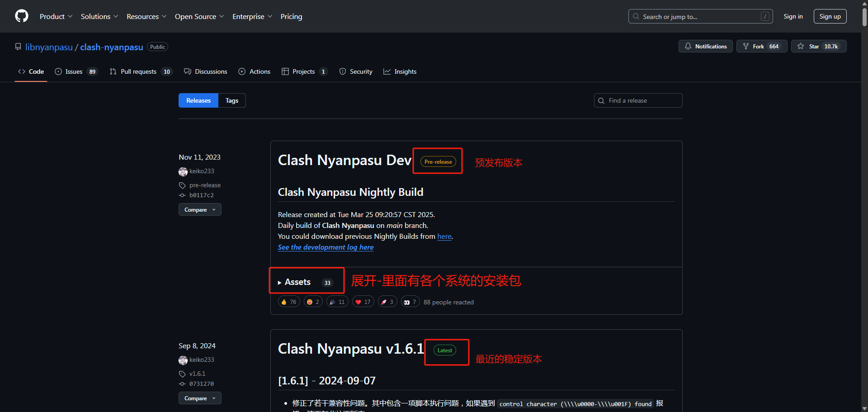Switch to the Tags view
This screenshot has height=412, width=868.
tap(232, 100)
